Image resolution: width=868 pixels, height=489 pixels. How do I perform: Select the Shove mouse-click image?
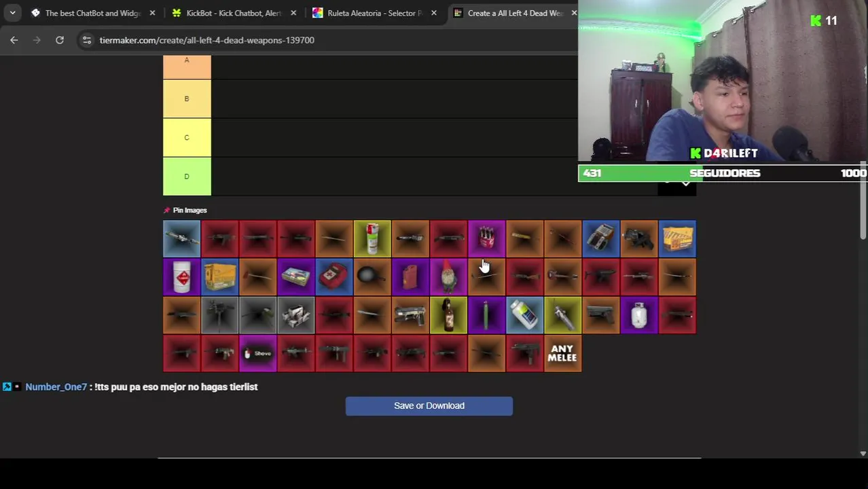pos(258,353)
